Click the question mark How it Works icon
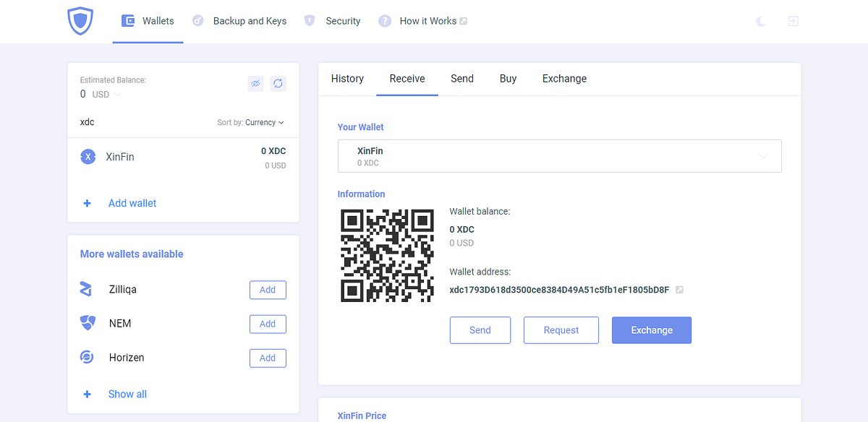Screen dimensions: 868x422 [x=385, y=21]
